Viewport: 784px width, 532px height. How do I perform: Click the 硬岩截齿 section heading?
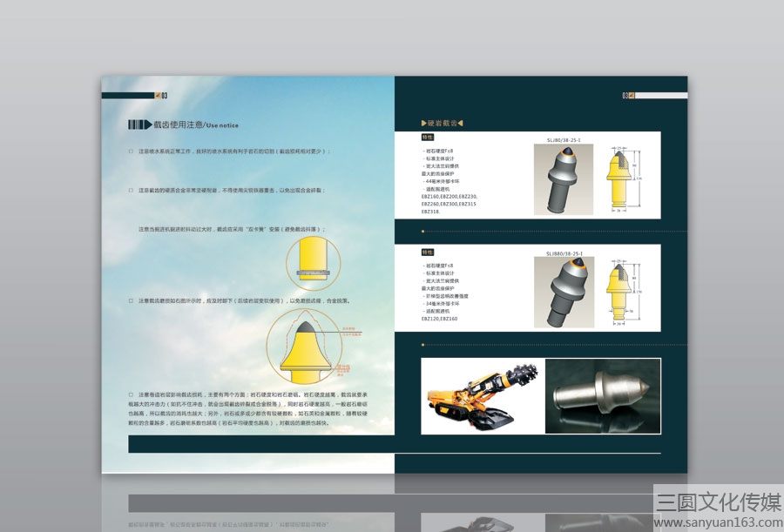tap(443, 123)
